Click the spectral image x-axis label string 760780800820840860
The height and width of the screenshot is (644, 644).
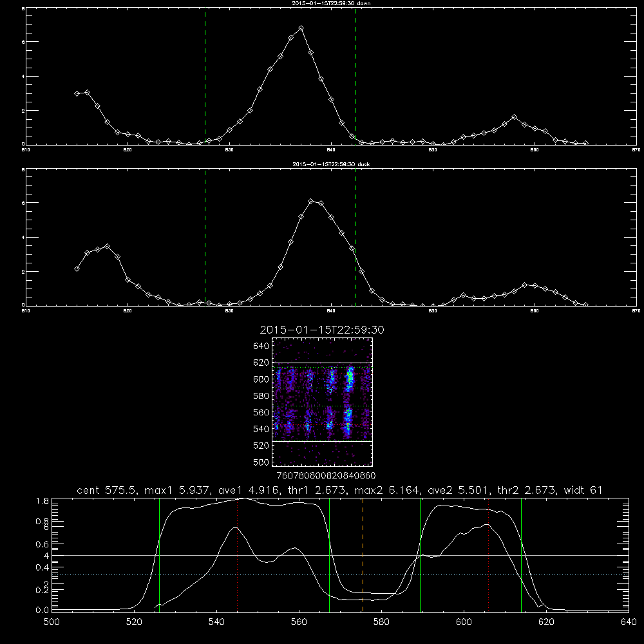[x=327, y=476]
